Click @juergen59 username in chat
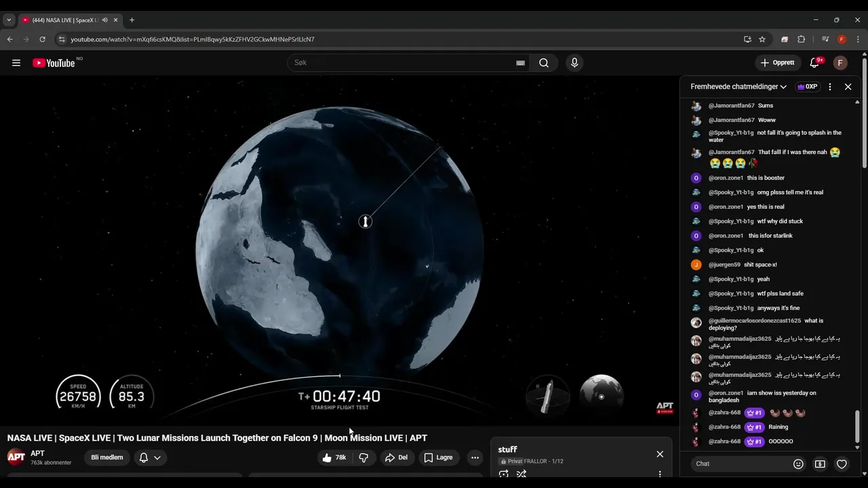Viewport: 868px width, 488px height. (x=724, y=264)
